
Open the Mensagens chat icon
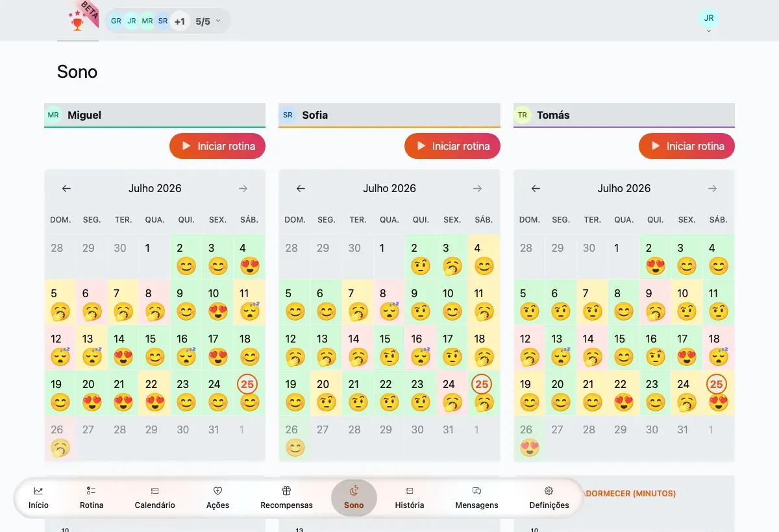[476, 491]
